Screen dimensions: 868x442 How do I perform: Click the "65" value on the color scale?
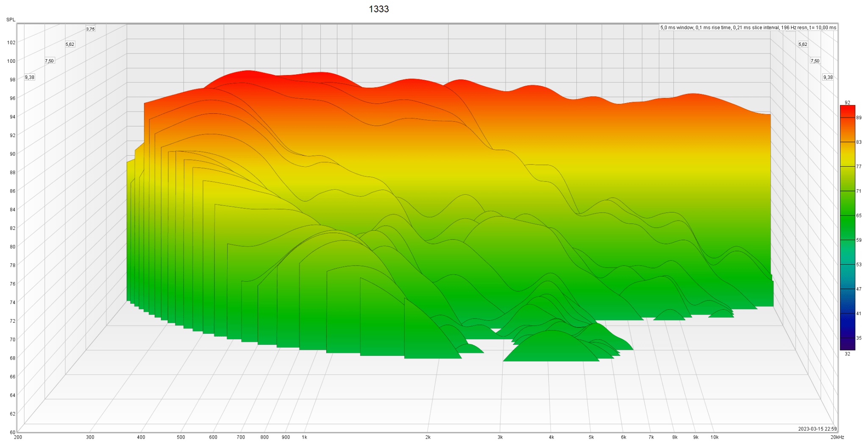(x=859, y=215)
